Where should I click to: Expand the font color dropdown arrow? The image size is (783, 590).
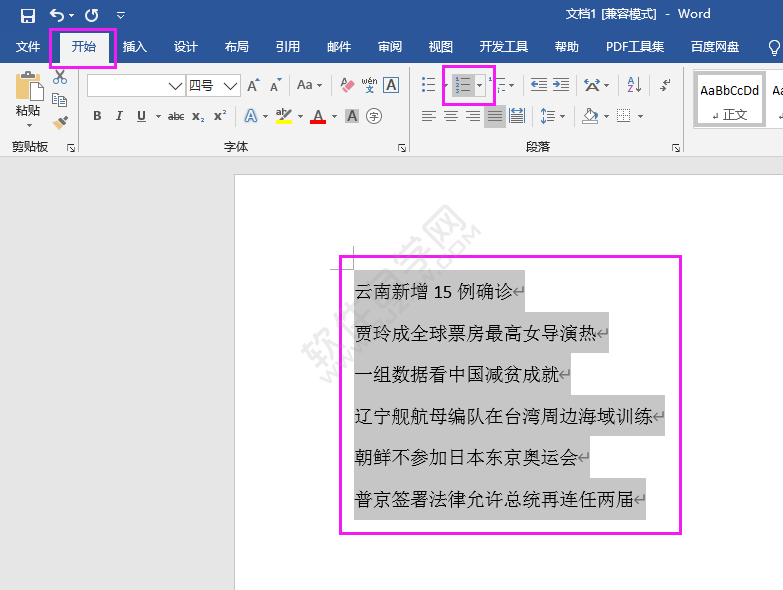(334, 117)
